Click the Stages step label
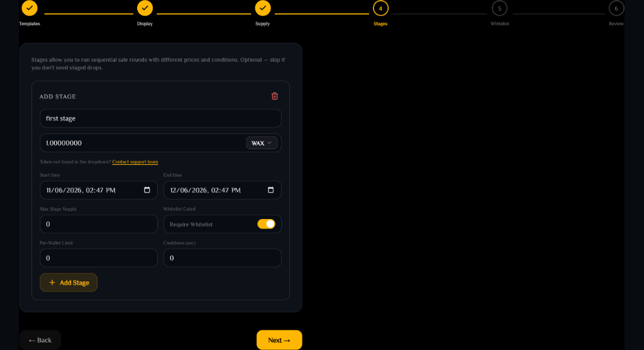 (380, 24)
